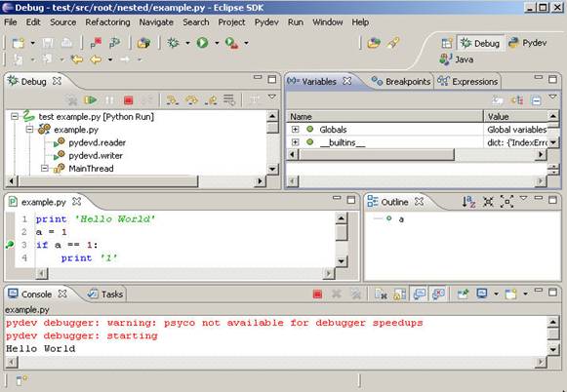This screenshot has width=567, height=392.
Task: Toggle Scroll Lock icon in Console toolbar
Action: 399,294
